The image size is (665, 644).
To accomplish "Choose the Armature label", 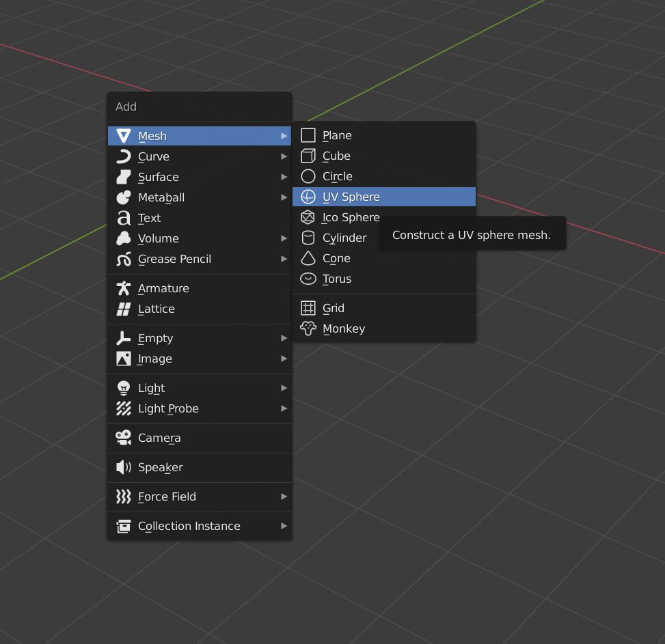I will pos(163,288).
